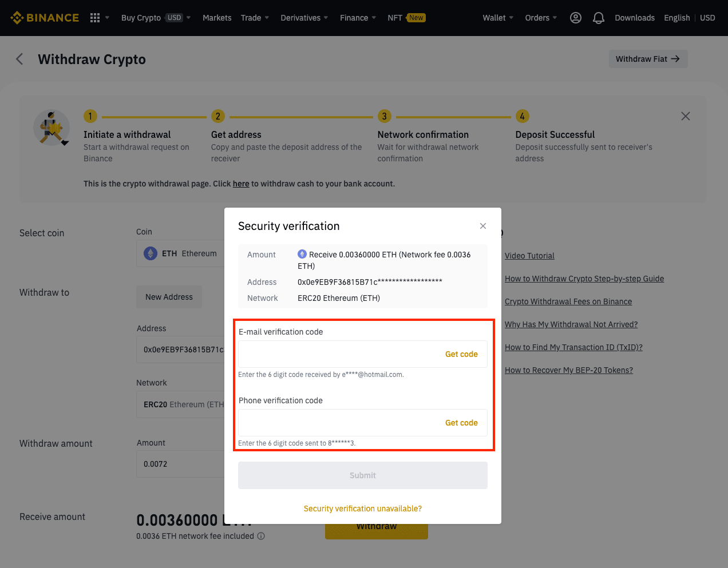Screen dimensions: 728x568
Task: Open How to Withdraw Crypto Step-by-step Guide
Action: (x=584, y=279)
